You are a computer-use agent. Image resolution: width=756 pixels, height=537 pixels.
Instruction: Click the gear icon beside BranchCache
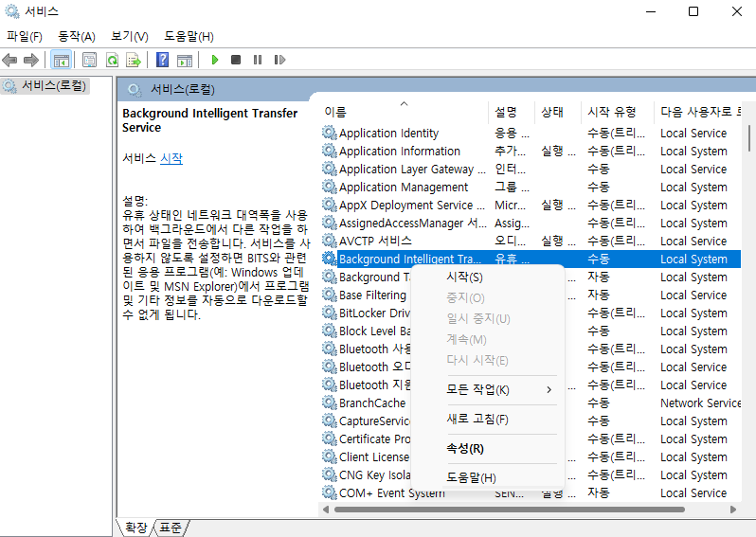[x=330, y=403]
